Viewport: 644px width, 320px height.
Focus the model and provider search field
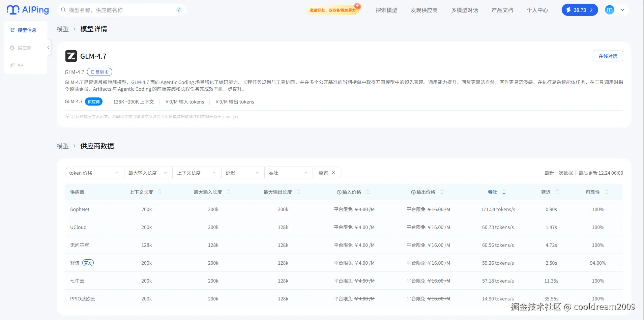click(x=121, y=10)
